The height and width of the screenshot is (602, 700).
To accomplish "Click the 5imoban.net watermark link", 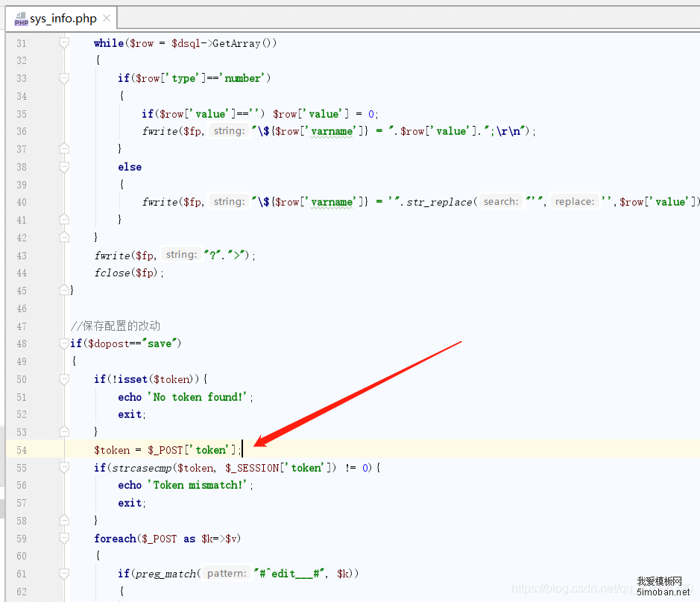I will click(x=663, y=592).
